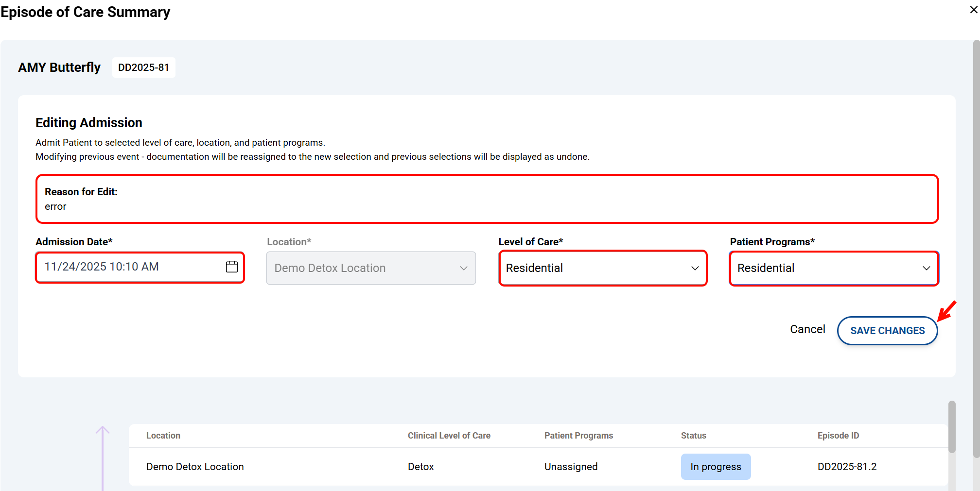The height and width of the screenshot is (491, 980).
Task: Click the Status column header
Action: [693, 436]
